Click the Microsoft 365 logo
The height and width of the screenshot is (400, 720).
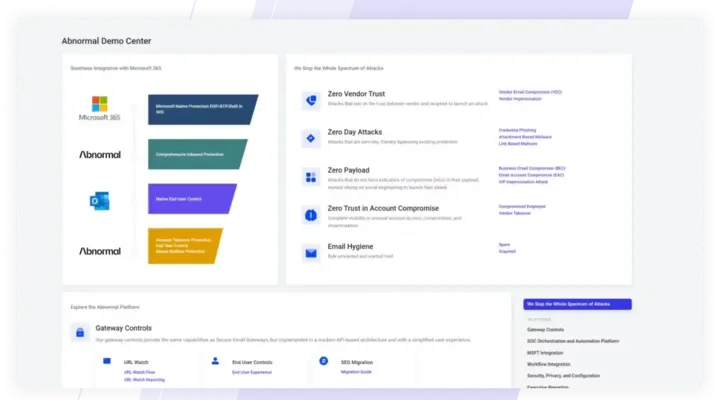point(100,108)
